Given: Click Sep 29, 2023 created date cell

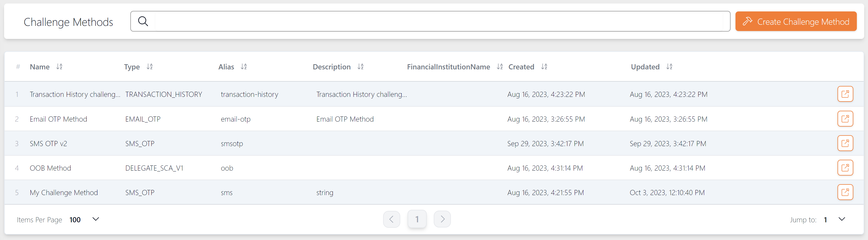Looking at the screenshot, I should 545,144.
